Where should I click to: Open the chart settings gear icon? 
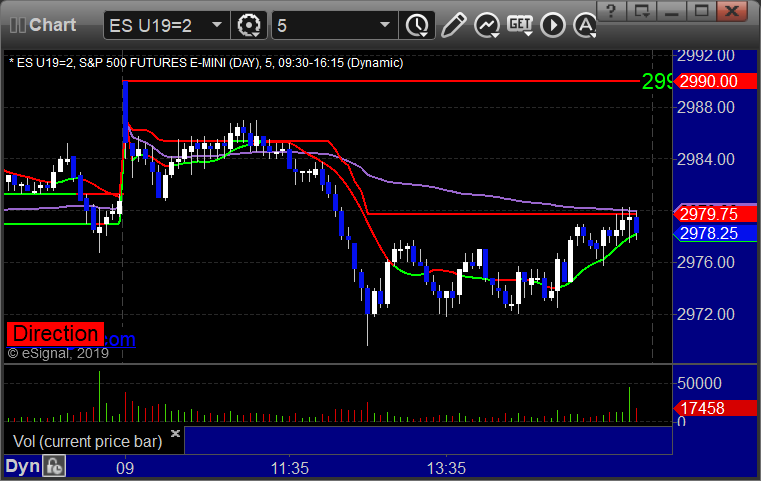[x=248, y=25]
